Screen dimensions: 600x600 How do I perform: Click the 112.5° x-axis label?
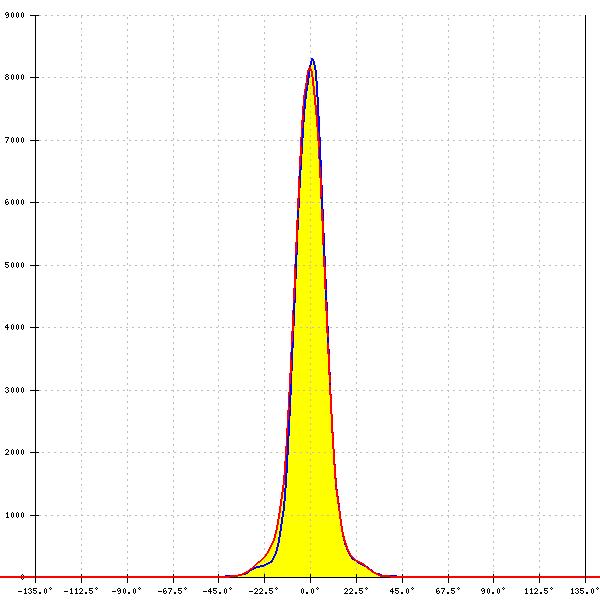539,591
